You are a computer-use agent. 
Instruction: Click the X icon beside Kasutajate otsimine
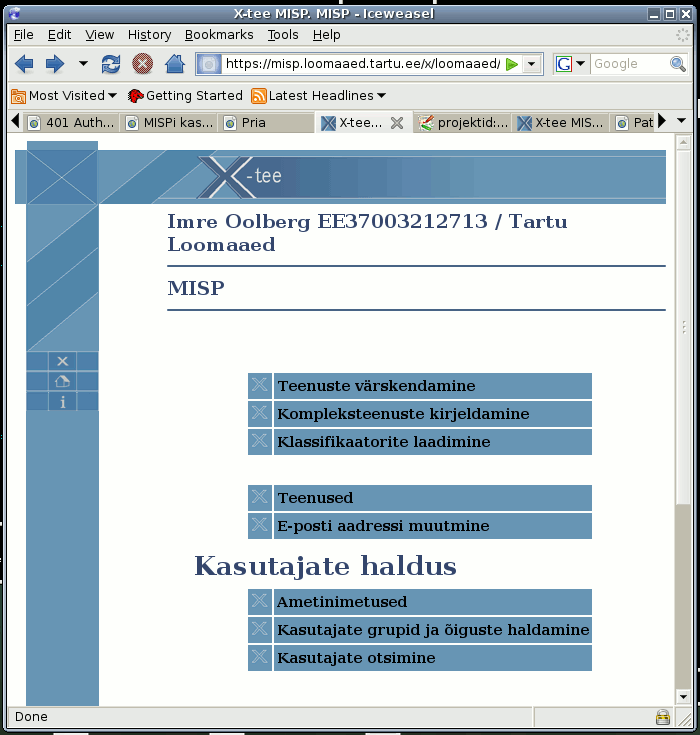(x=260, y=658)
